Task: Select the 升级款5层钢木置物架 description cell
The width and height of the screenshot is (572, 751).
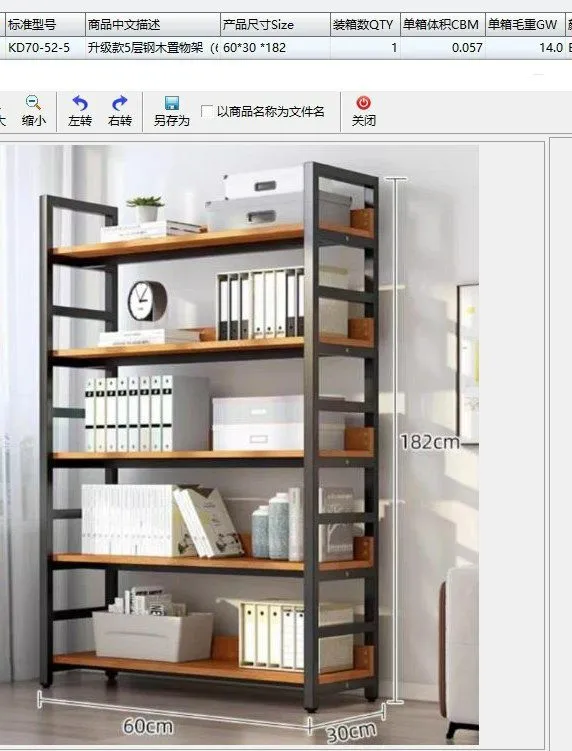Action: pos(152,48)
